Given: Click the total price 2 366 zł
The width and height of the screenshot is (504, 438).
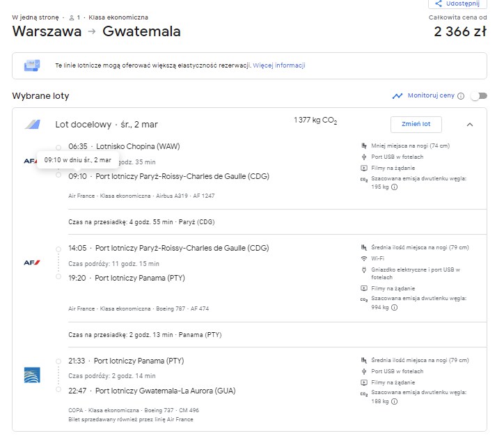Looking at the screenshot, I should [460, 31].
